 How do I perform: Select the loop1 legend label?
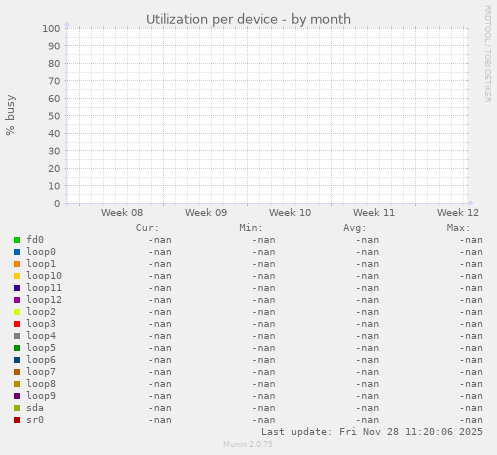(x=41, y=264)
